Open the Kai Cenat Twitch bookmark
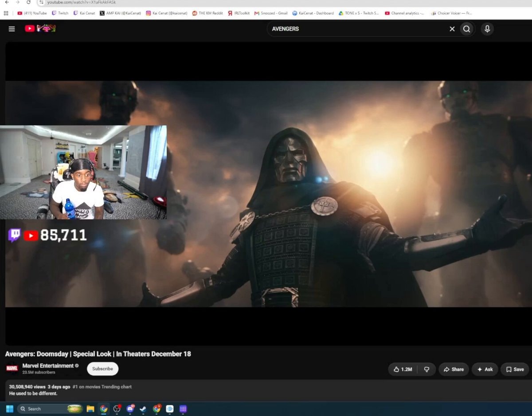Viewport: 532px width, 416px height. [84, 13]
